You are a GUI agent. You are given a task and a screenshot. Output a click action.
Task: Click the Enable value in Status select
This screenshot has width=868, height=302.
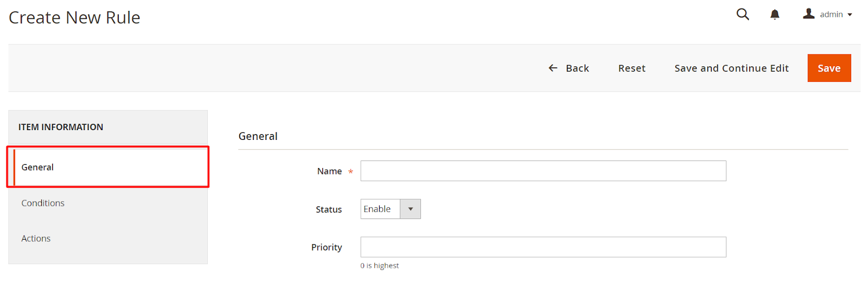point(378,209)
